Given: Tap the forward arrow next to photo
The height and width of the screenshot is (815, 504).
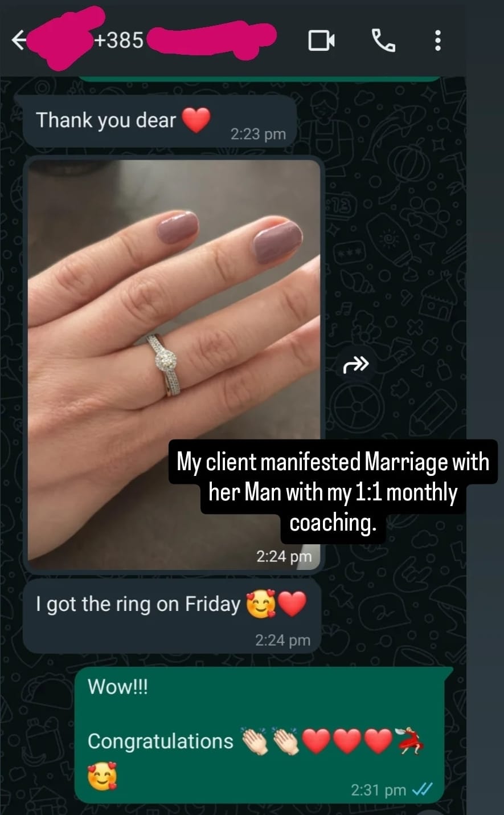Looking at the screenshot, I should (x=356, y=364).
